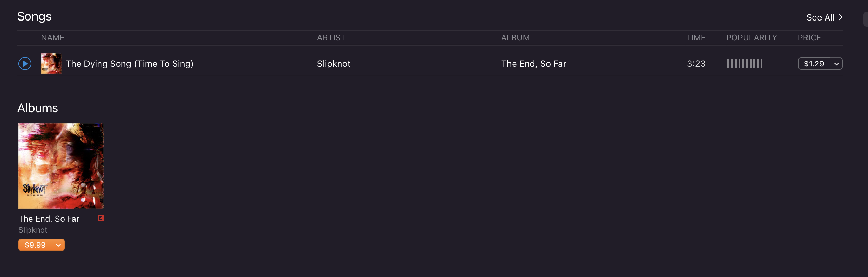
Task: Sort songs by the TIME column
Action: (x=696, y=38)
